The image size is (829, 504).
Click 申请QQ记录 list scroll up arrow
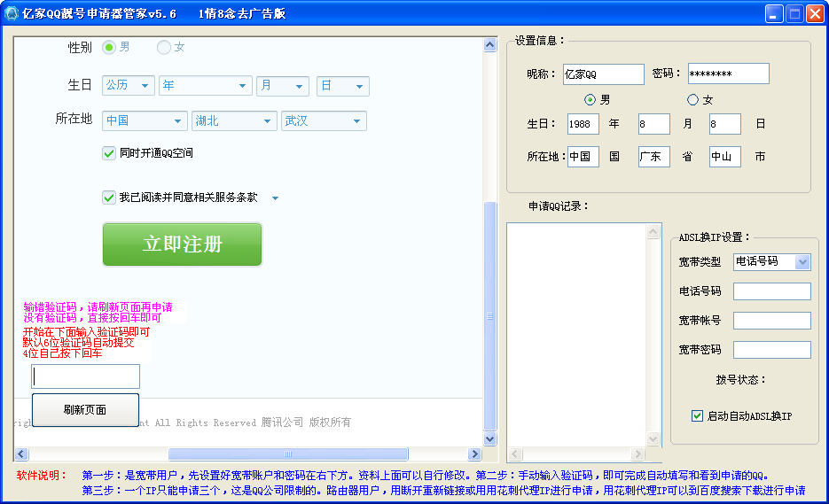click(x=653, y=231)
